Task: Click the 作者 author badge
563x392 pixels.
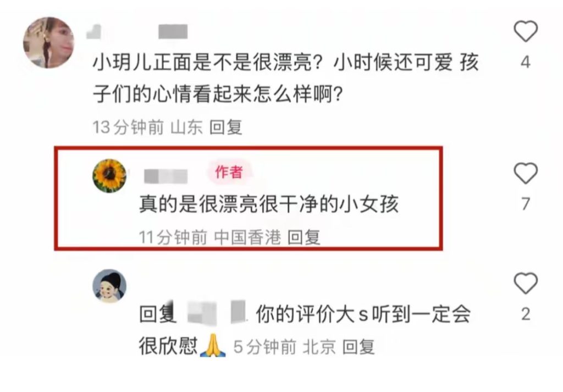Action: point(229,172)
